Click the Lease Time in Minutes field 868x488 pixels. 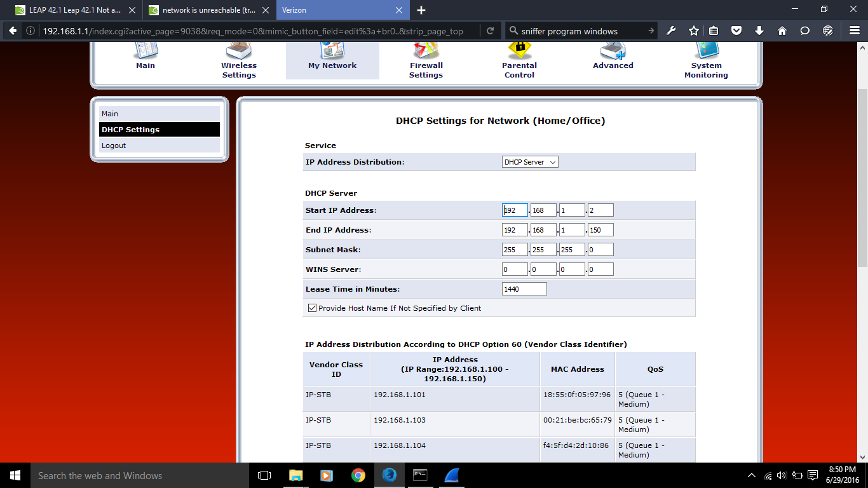point(524,289)
